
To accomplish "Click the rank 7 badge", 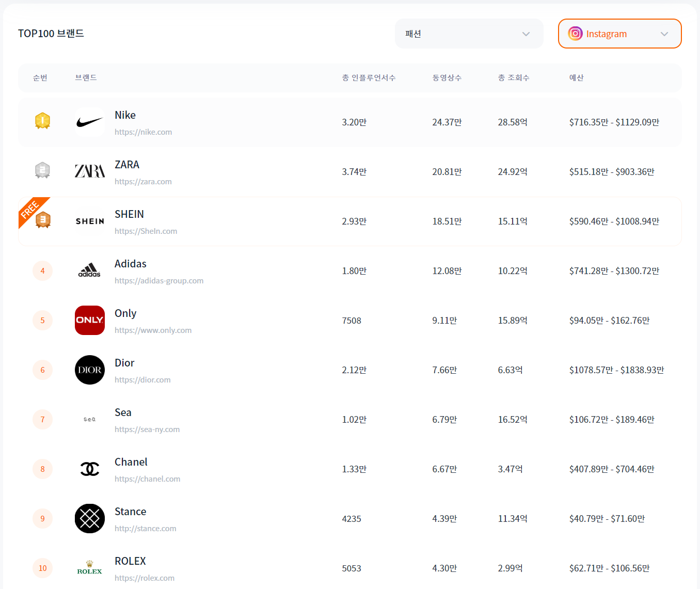I will click(42, 420).
